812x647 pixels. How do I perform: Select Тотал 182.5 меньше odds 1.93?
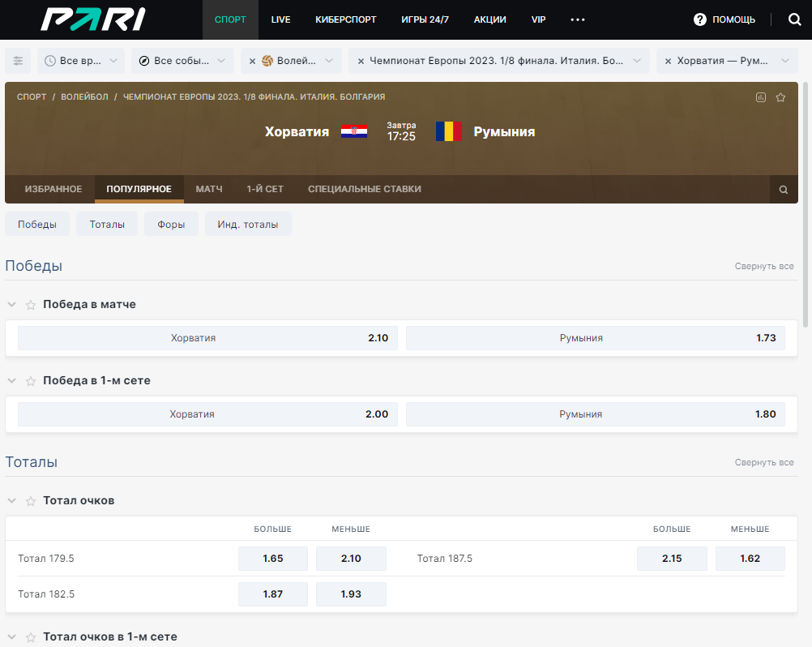(x=351, y=594)
